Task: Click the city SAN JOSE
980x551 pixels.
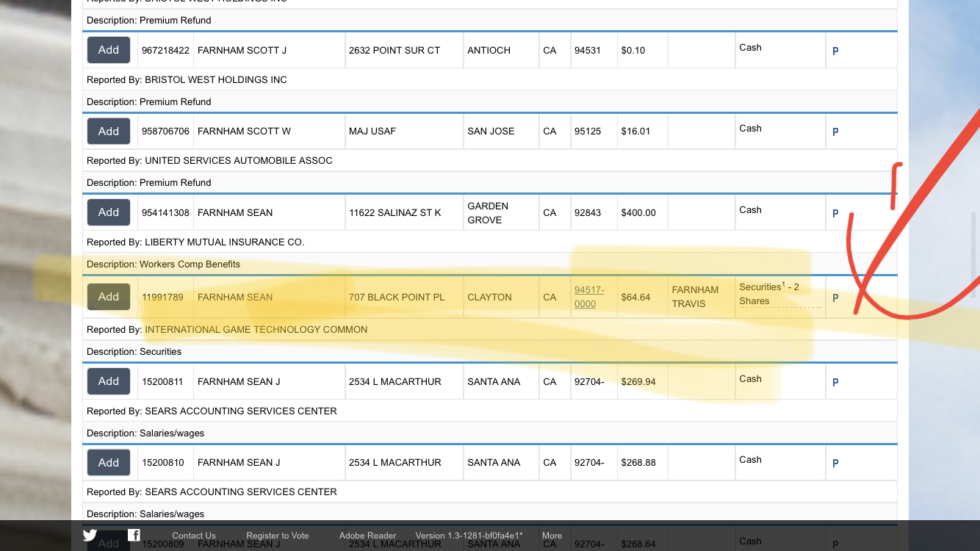Action: (491, 131)
